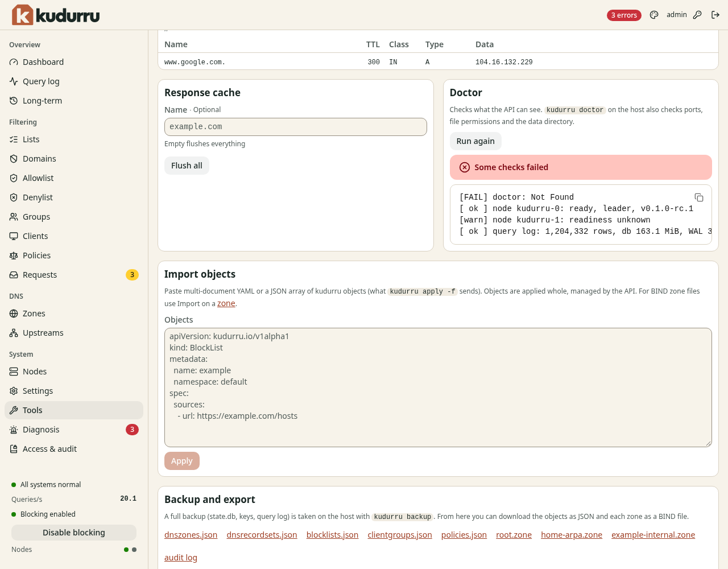Image resolution: width=728 pixels, height=569 pixels.
Task: Click Run again in Doctor
Action: 475,141
